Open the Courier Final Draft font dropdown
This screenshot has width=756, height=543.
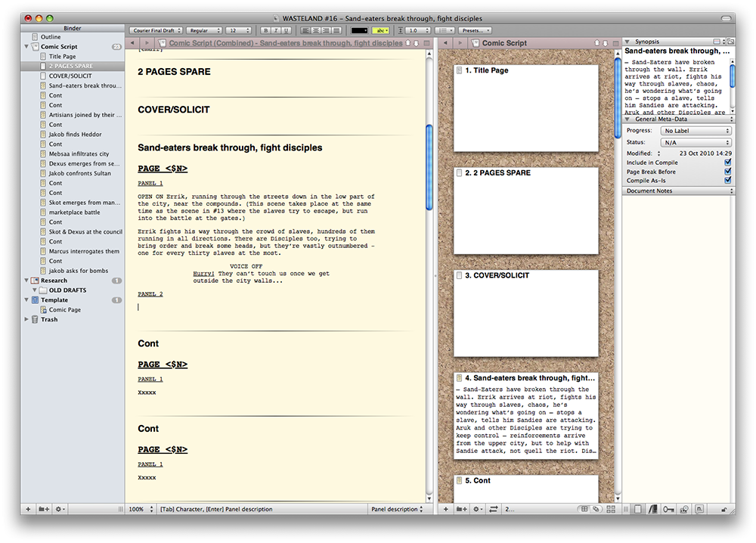[156, 30]
